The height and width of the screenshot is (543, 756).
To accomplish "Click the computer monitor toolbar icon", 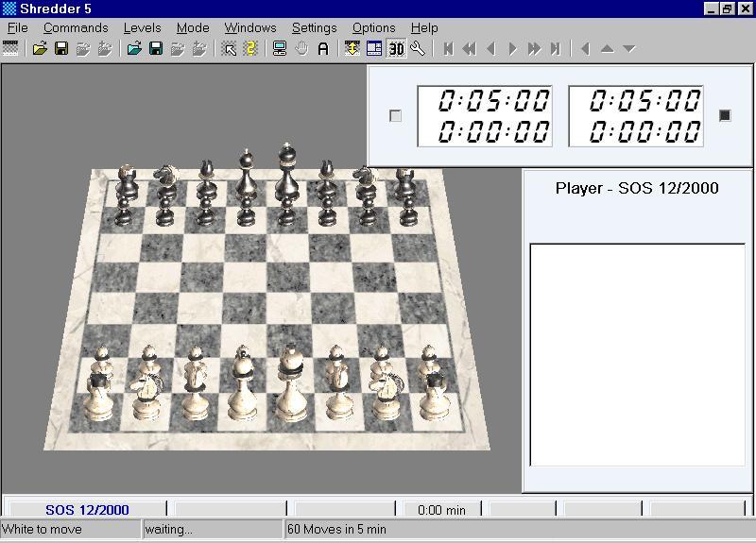I will pos(280,49).
